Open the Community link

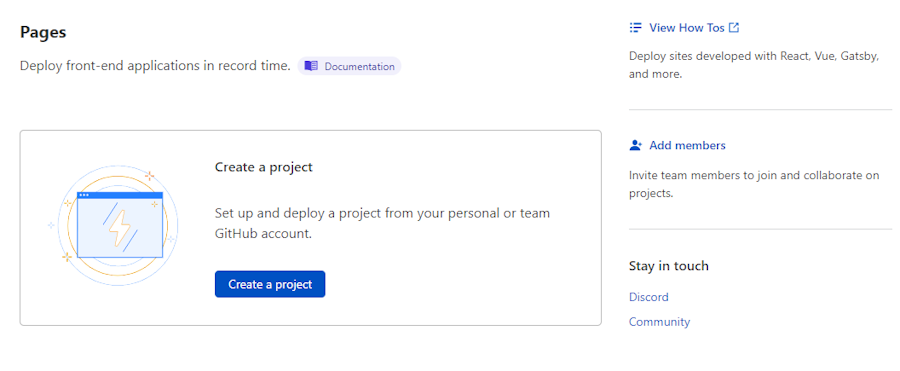(x=660, y=322)
